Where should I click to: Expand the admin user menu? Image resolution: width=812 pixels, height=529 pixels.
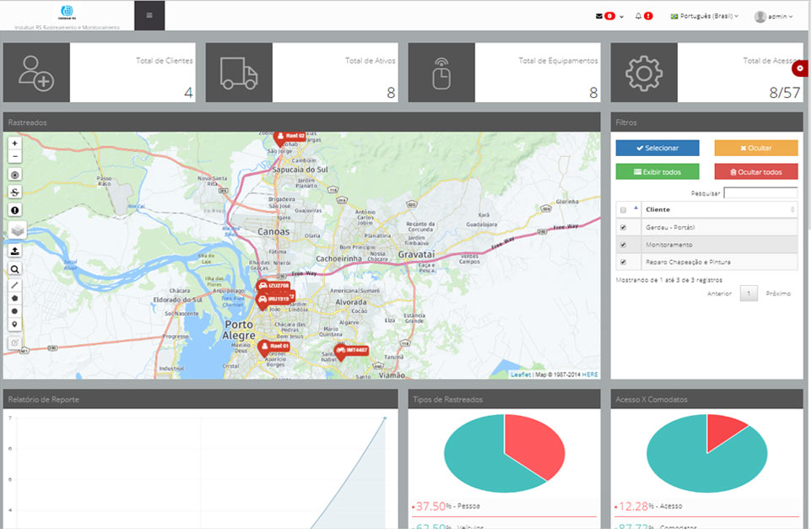[x=773, y=16]
